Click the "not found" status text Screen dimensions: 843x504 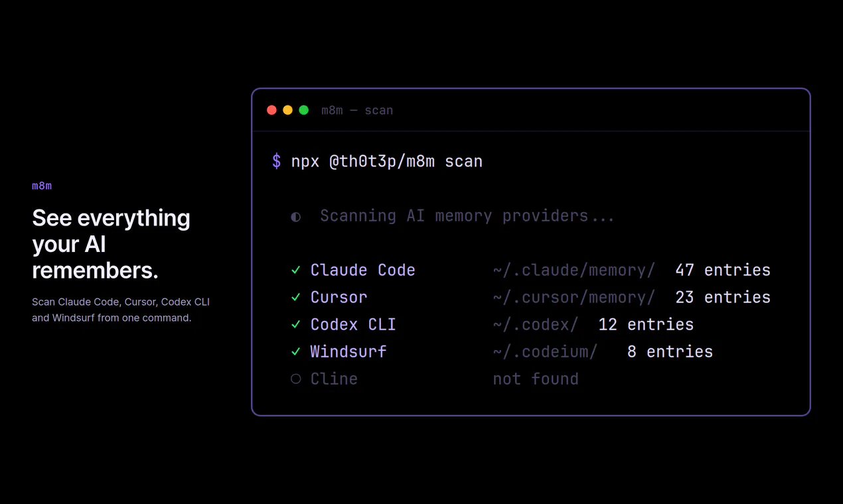coord(536,379)
